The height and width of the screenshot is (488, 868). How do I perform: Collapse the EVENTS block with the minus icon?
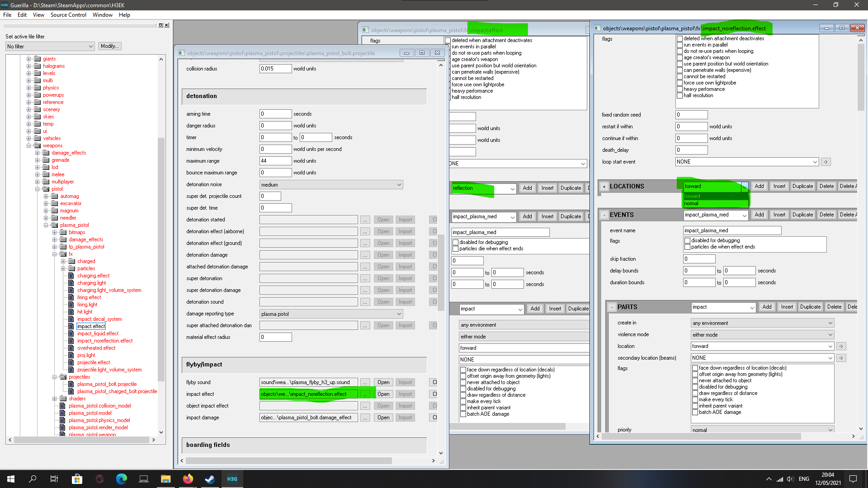click(604, 215)
